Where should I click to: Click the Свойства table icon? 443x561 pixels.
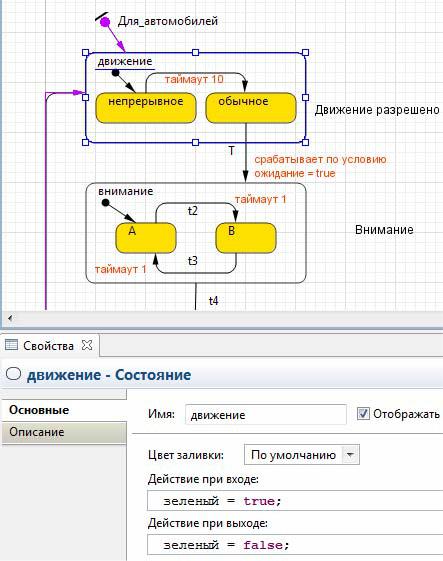click(11, 345)
